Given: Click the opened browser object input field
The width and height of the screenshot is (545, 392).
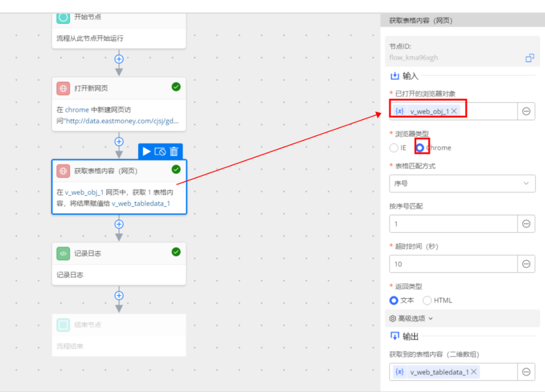Looking at the screenshot, I should coord(453,111).
